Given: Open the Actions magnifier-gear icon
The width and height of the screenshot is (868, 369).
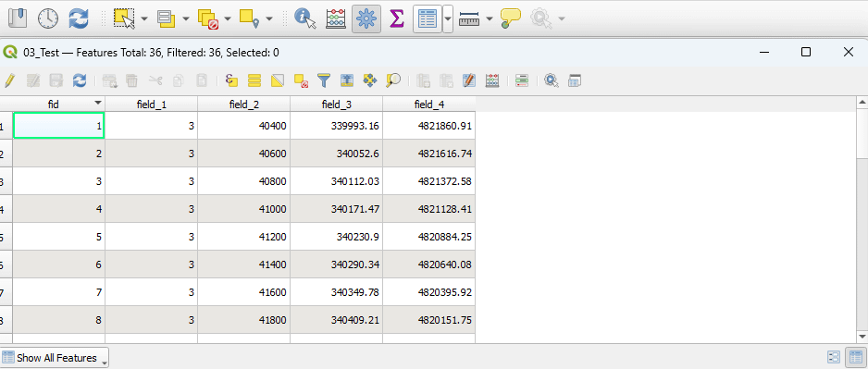Looking at the screenshot, I should coord(552,80).
